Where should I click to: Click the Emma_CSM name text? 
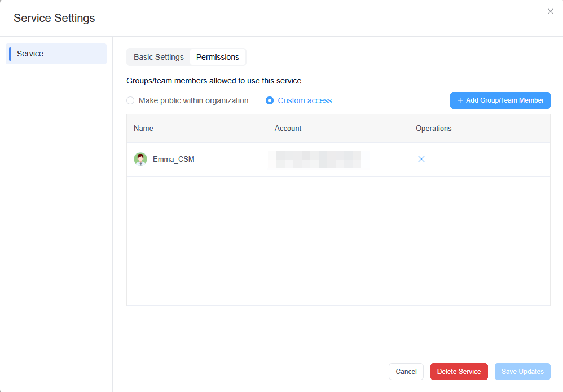(x=173, y=160)
